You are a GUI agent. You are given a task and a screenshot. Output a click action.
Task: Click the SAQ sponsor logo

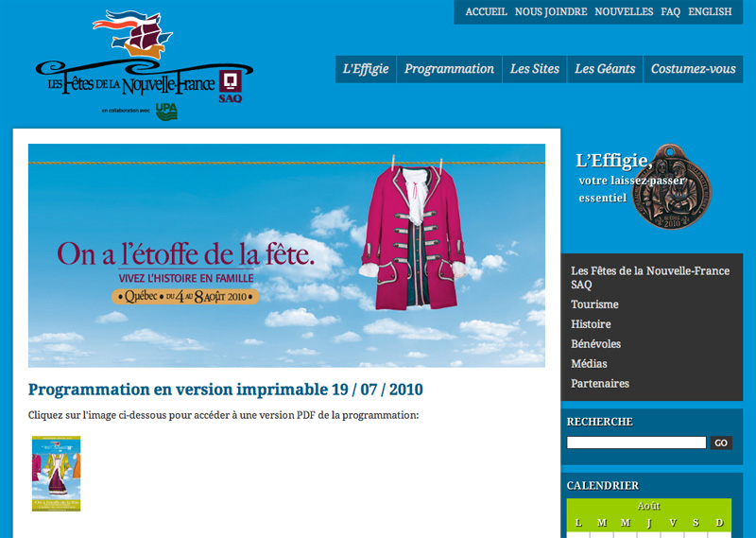point(230,85)
